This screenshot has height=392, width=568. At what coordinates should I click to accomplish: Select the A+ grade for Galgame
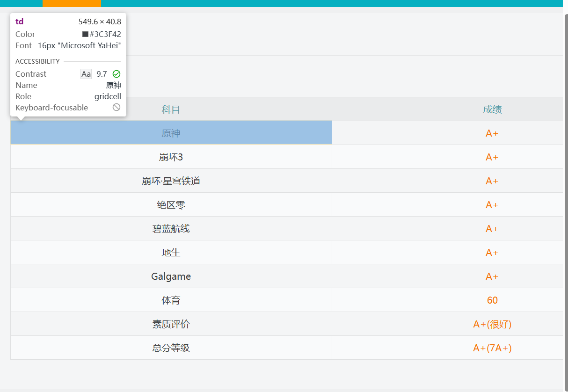click(492, 276)
